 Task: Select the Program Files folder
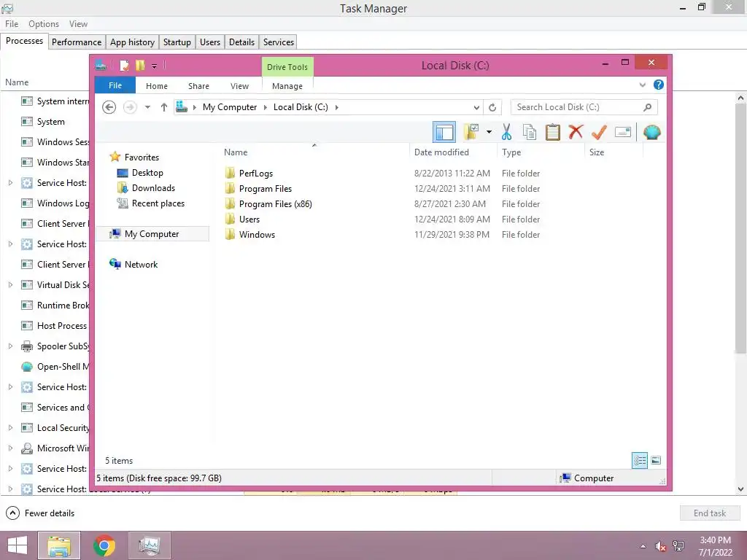[x=266, y=189]
